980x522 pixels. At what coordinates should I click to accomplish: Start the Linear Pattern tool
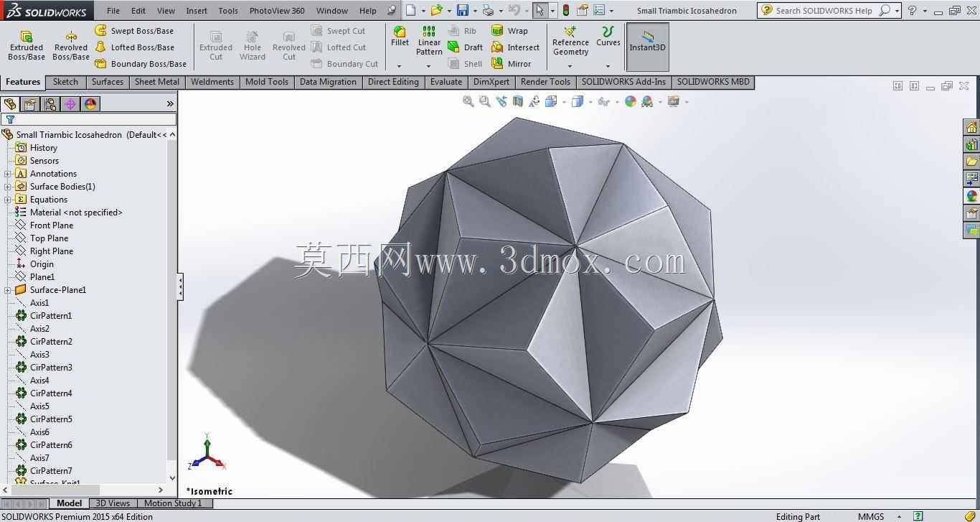click(429, 41)
